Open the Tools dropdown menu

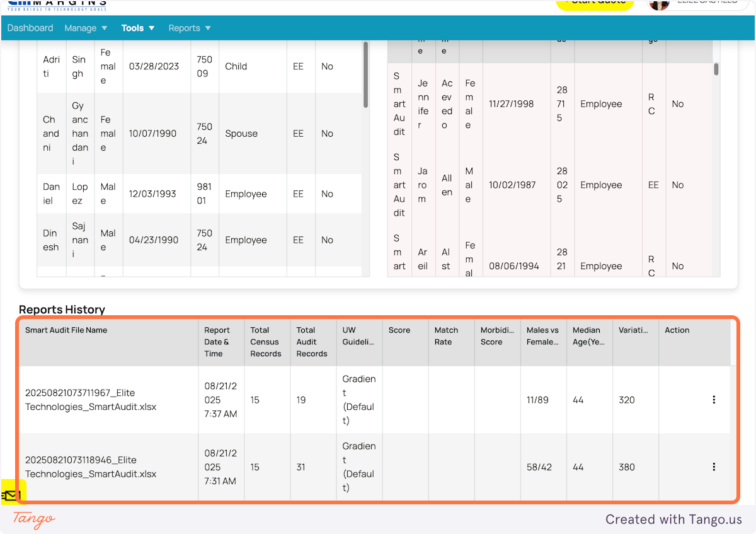(137, 28)
